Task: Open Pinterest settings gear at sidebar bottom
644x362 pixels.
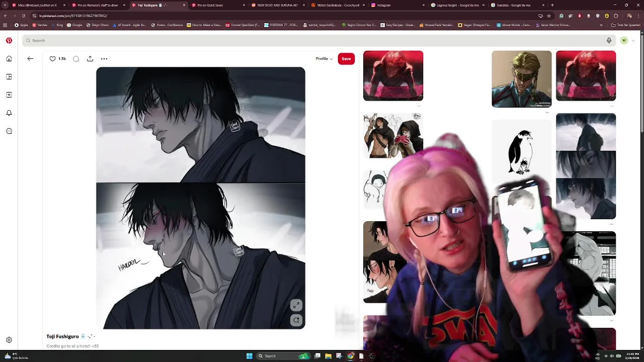Action: coord(9,340)
